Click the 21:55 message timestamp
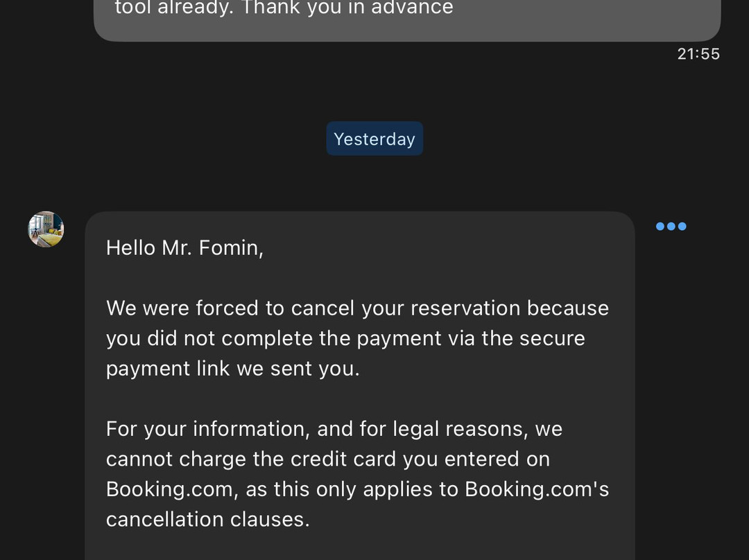This screenshot has height=560, width=749. [698, 54]
